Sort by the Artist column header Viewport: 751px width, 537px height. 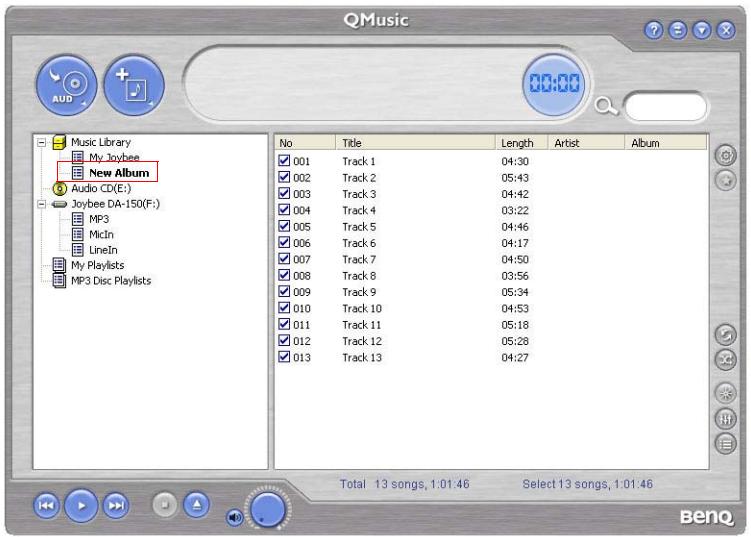586,143
